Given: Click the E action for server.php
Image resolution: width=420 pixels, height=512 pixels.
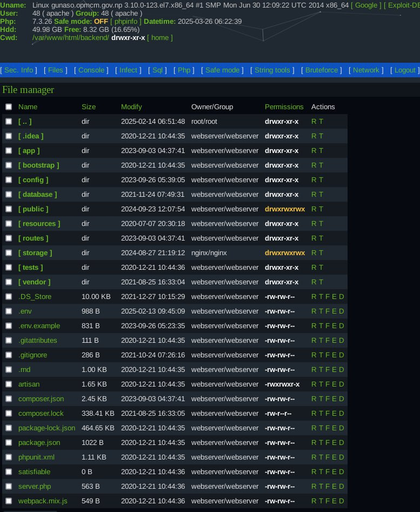Looking at the screenshot, I should pos(334,486).
